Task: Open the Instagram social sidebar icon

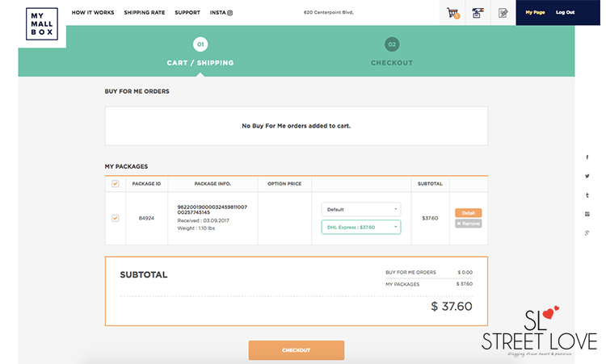Action: [587, 214]
